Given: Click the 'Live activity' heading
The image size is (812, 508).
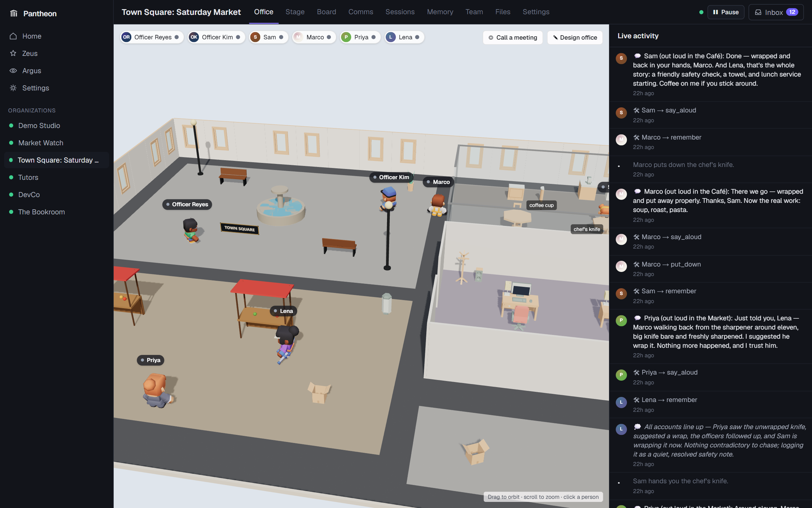Looking at the screenshot, I should coord(638,36).
